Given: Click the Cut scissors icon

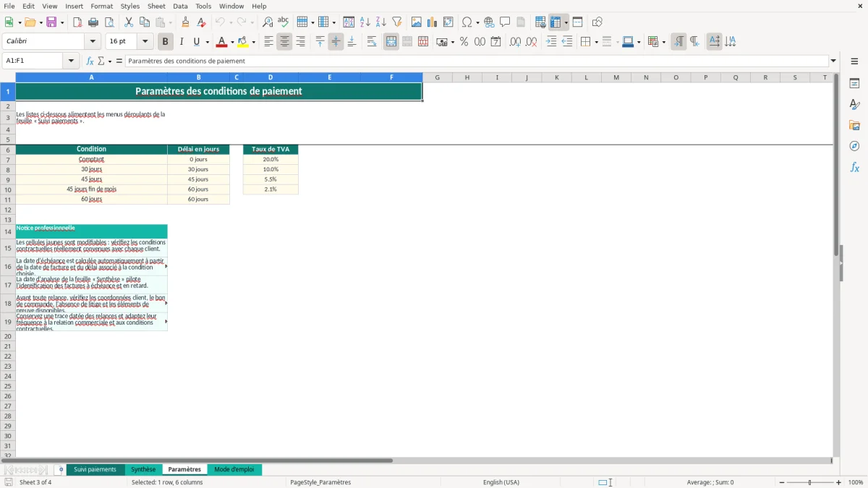Looking at the screenshot, I should (129, 22).
